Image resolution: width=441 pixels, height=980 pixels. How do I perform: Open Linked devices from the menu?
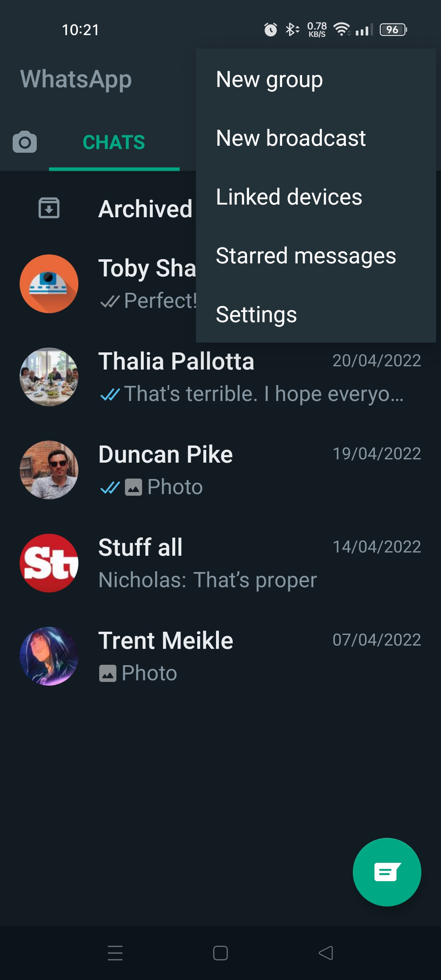tap(289, 197)
